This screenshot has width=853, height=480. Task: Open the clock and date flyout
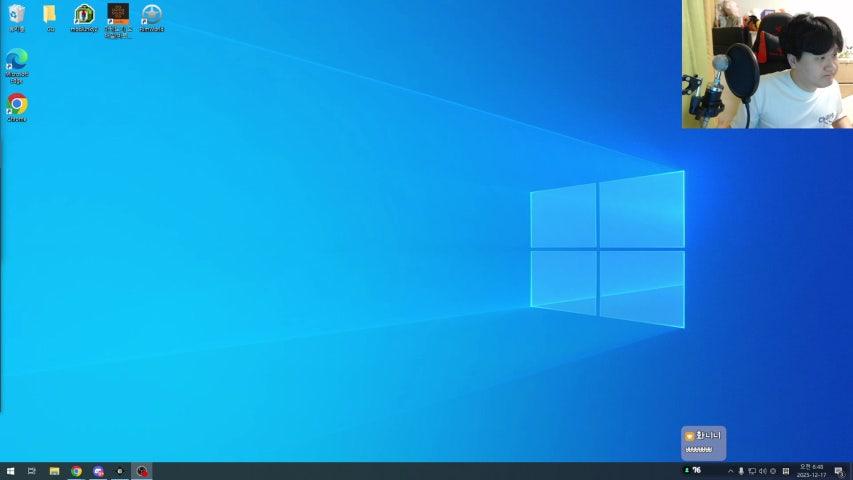point(812,471)
